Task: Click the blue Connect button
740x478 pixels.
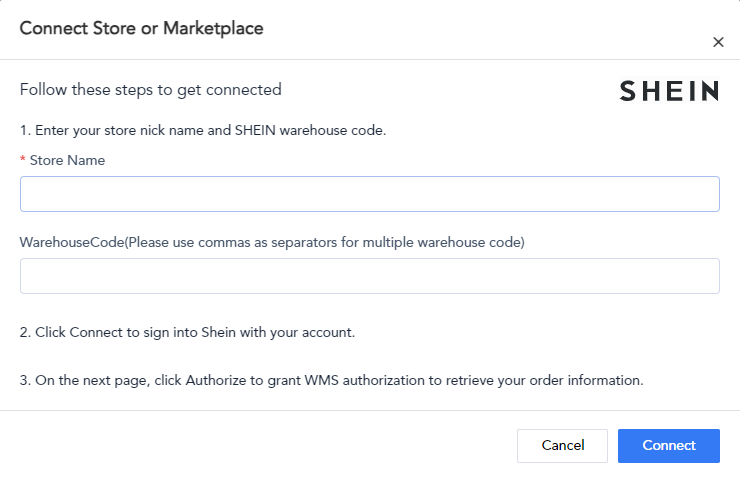Action: pos(669,445)
